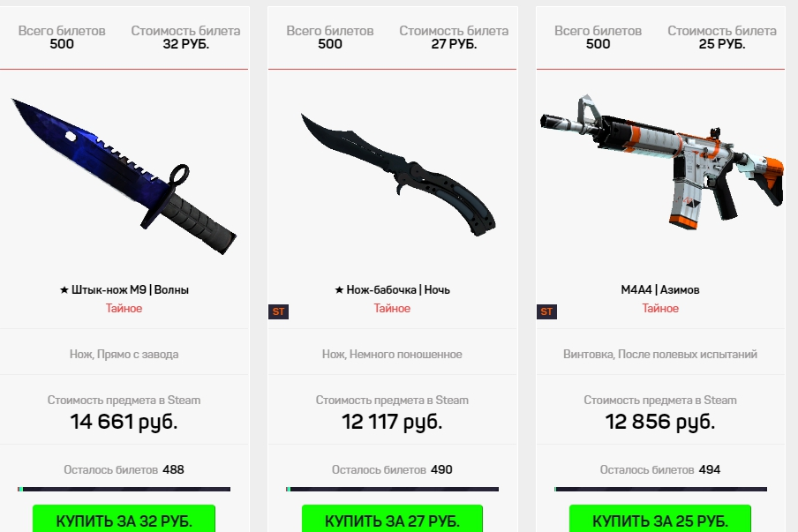Buy ticket with КУПИТЬ ЗА 32 РУБ. button
The height and width of the screenshot is (532, 798).
[x=124, y=519]
